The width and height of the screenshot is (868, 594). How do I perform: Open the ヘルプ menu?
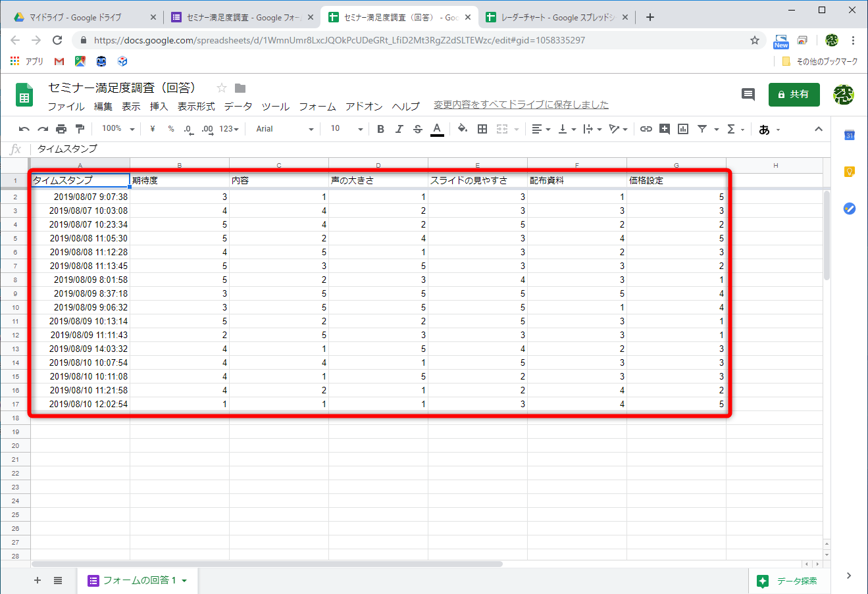point(406,107)
